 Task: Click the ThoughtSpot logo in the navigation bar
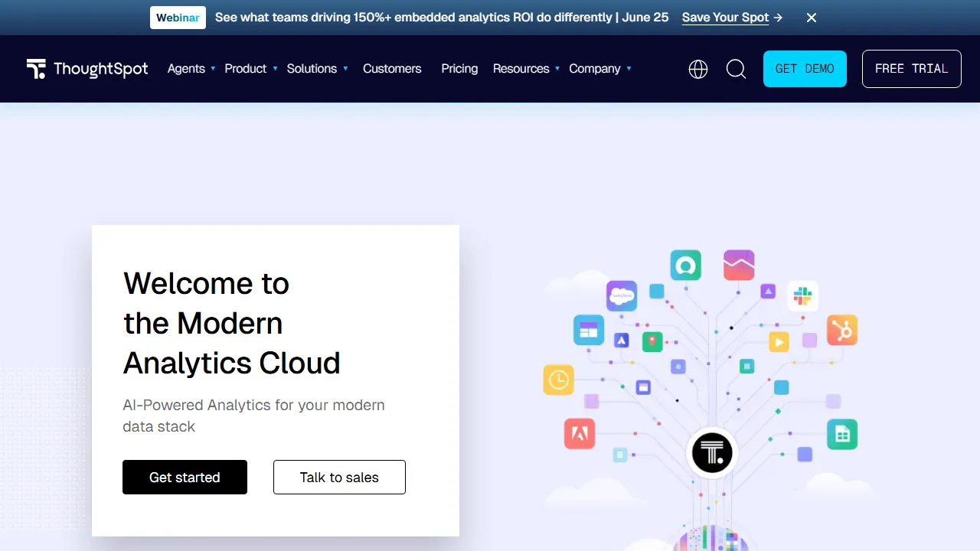pos(87,69)
